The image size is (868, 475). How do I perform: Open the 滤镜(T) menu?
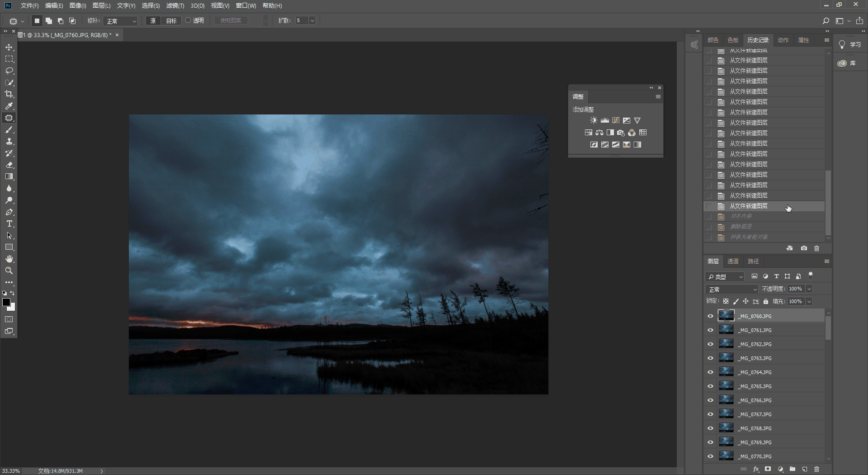click(x=175, y=5)
